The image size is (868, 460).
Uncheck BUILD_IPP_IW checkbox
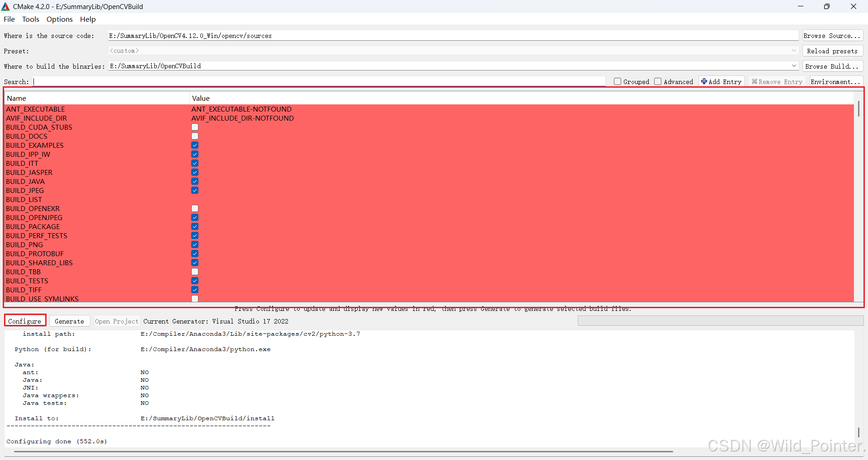[x=195, y=154]
